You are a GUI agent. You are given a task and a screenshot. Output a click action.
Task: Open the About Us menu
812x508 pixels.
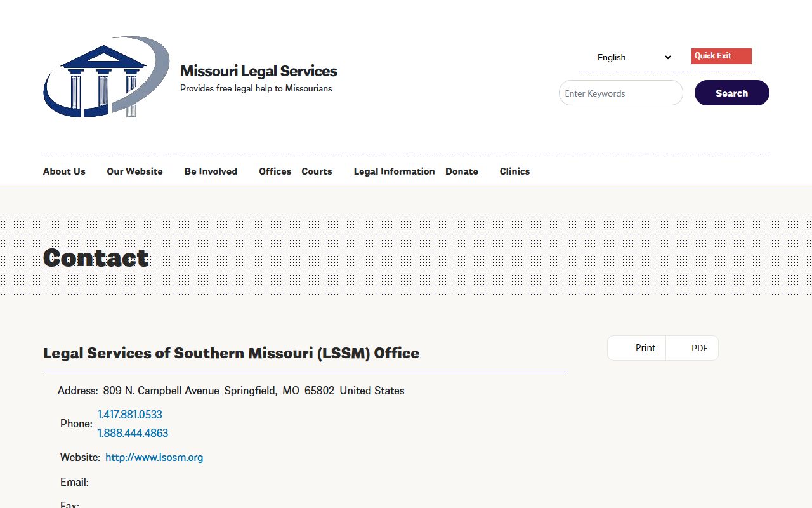[x=64, y=171]
